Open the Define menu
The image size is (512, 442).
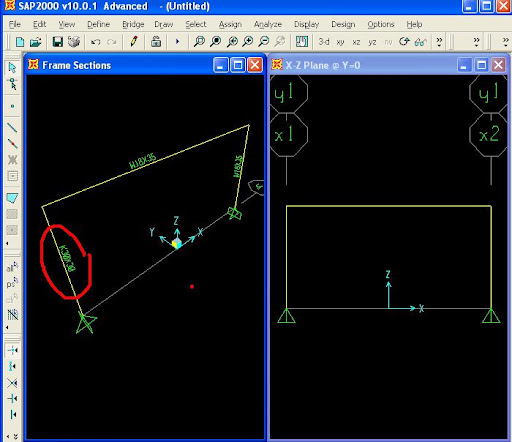click(98, 24)
